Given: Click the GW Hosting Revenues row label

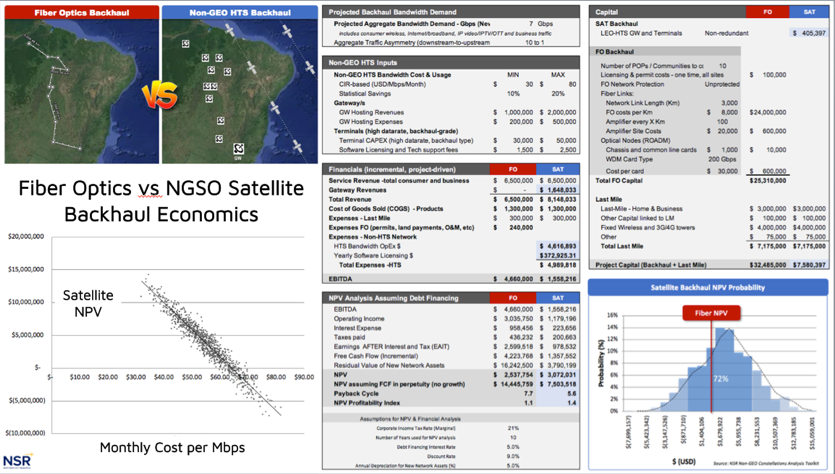Looking at the screenshot, I should click(x=371, y=112).
